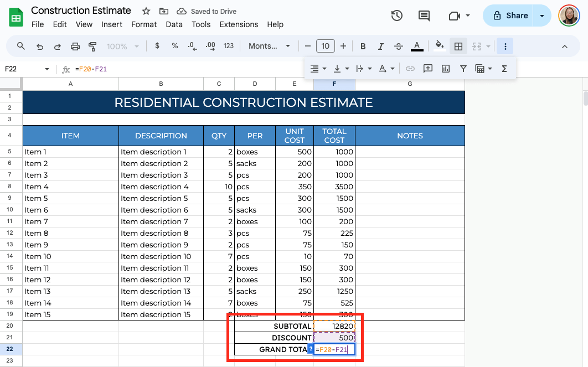Star the Construction Estimate document

(146, 11)
